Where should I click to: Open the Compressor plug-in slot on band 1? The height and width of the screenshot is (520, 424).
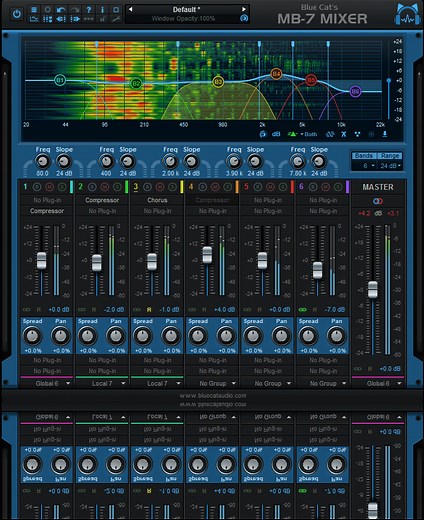coord(47,211)
